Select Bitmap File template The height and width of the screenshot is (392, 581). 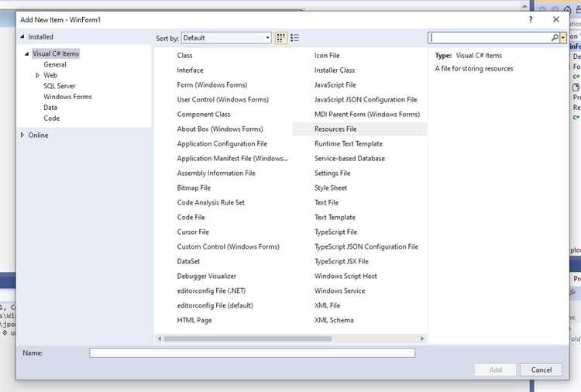point(194,187)
